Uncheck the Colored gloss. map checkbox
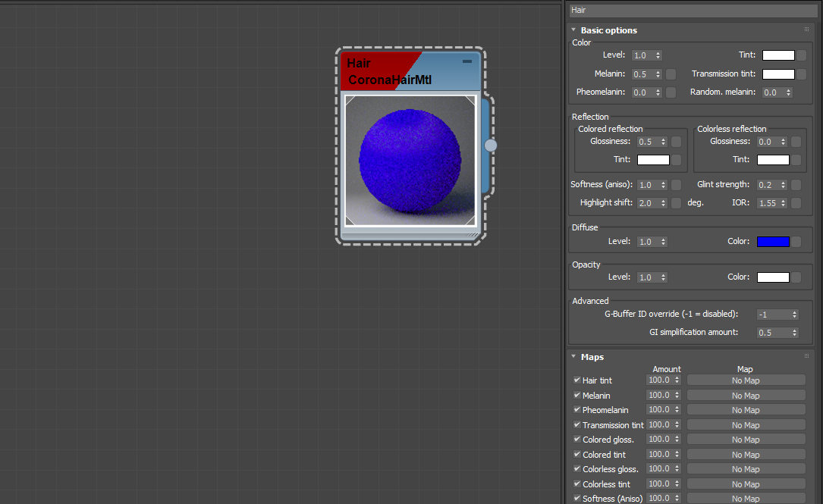The height and width of the screenshot is (504, 823). [576, 439]
